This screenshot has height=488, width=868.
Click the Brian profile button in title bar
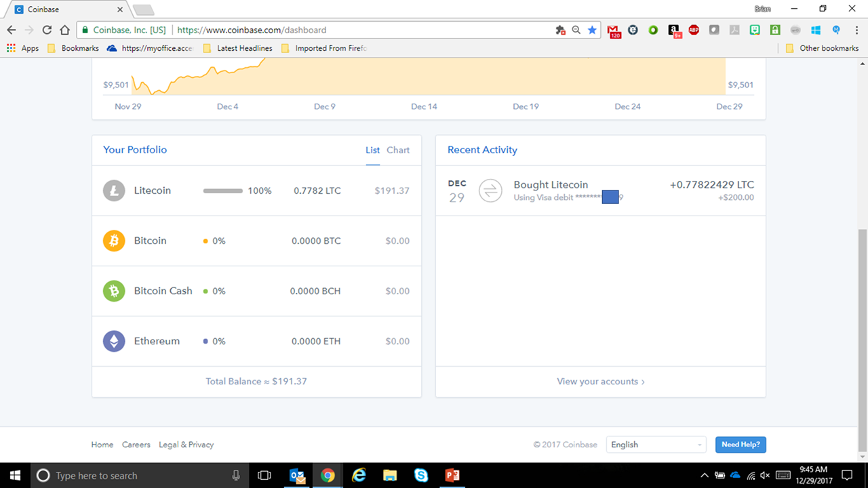763,9
